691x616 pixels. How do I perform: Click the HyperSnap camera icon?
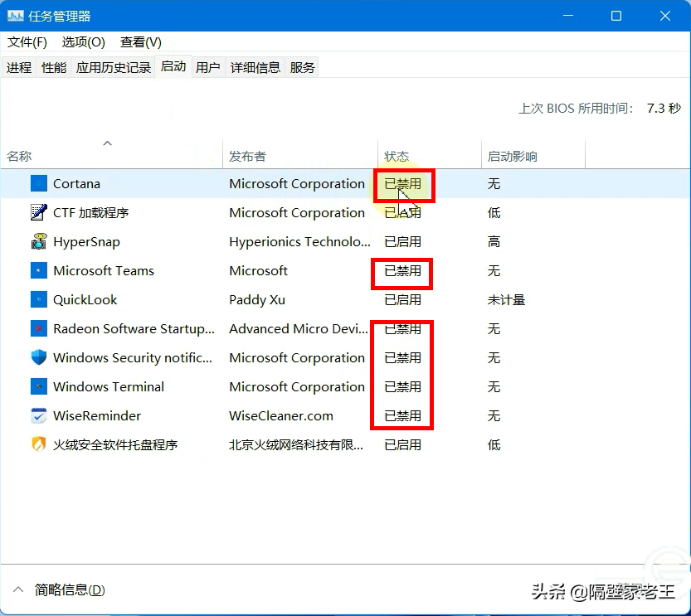pyautogui.click(x=37, y=241)
